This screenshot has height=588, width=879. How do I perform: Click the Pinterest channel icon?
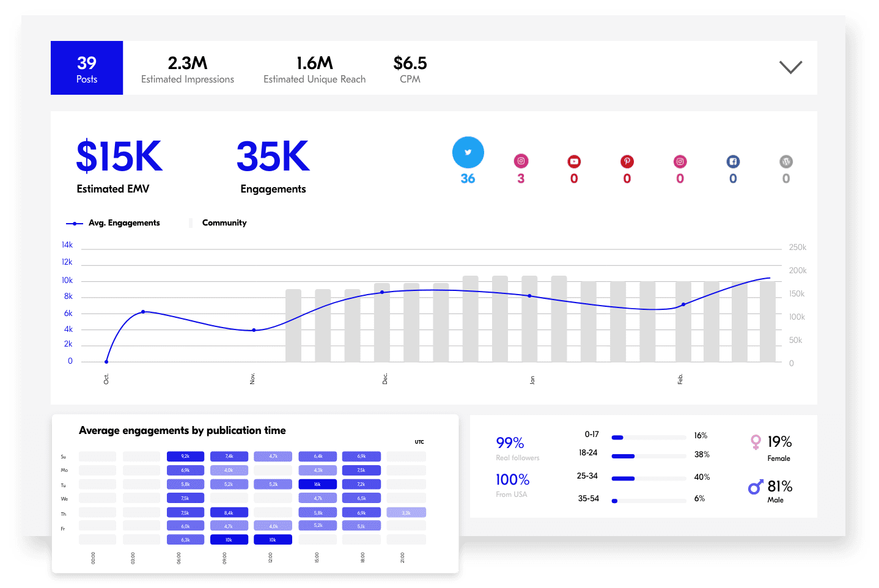627,161
